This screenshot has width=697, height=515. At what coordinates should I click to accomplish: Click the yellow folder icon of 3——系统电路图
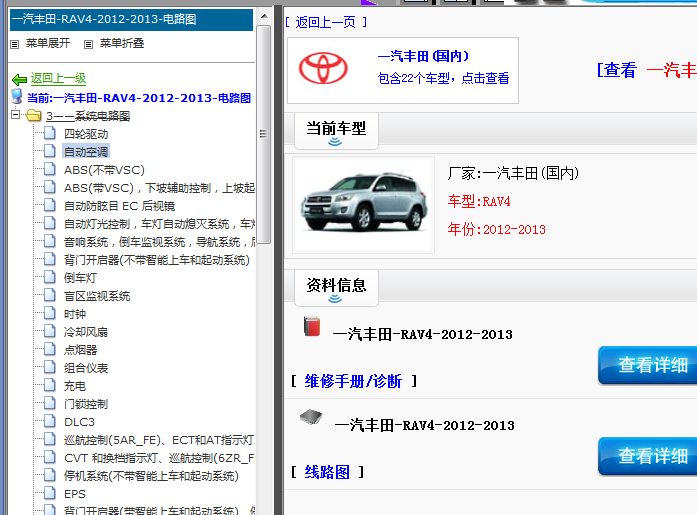[x=34, y=116]
